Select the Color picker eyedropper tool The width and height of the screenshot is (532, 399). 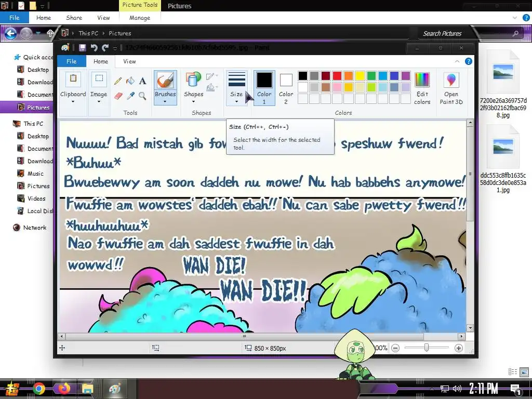point(130,96)
